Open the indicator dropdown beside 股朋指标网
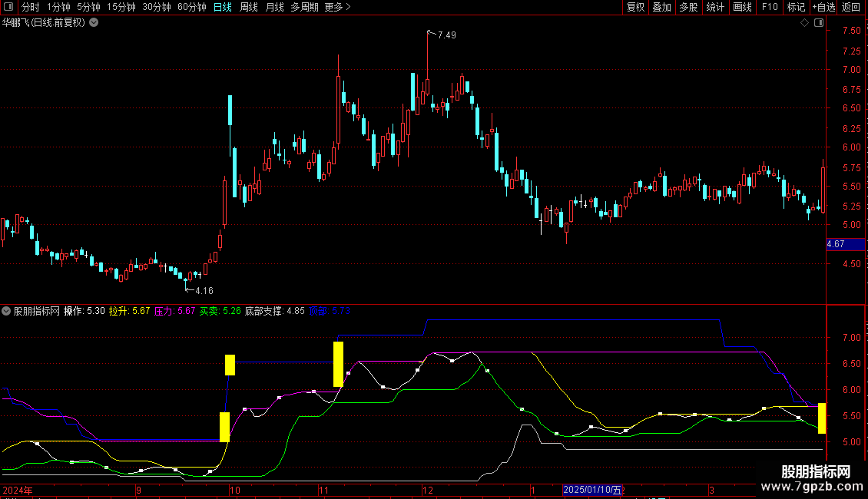This screenshot has height=499, width=868. click(6, 311)
